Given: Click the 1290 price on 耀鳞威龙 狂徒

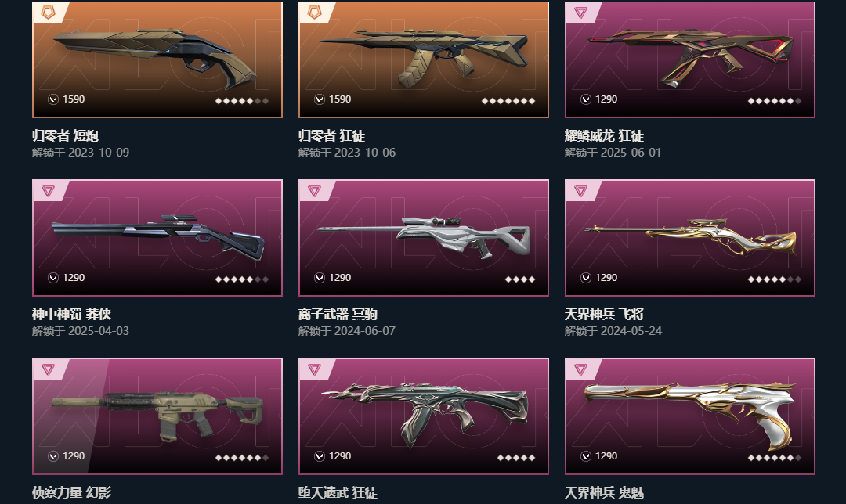Looking at the screenshot, I should [606, 99].
